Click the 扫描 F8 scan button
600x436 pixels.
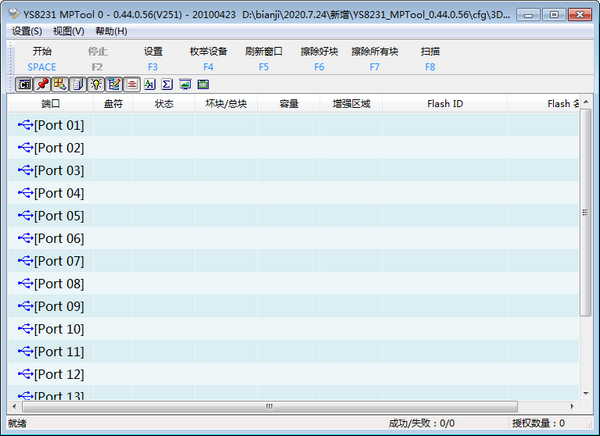pos(430,59)
